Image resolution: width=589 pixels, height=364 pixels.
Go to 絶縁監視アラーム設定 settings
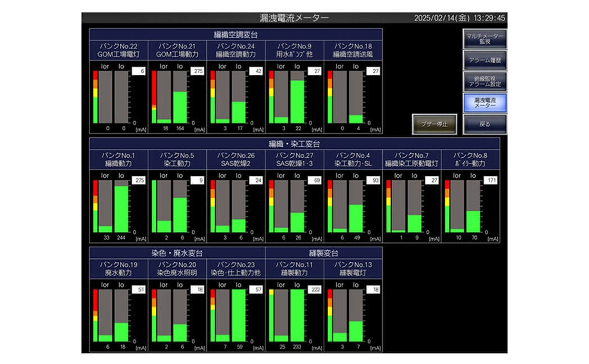(484, 81)
